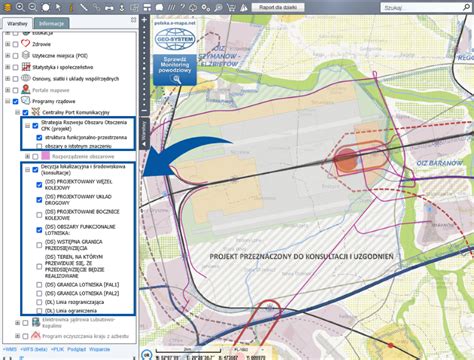The height and width of the screenshot is (360, 474).
Task: Expand Rozporządzenie obszarowe node
Action: click(x=27, y=156)
